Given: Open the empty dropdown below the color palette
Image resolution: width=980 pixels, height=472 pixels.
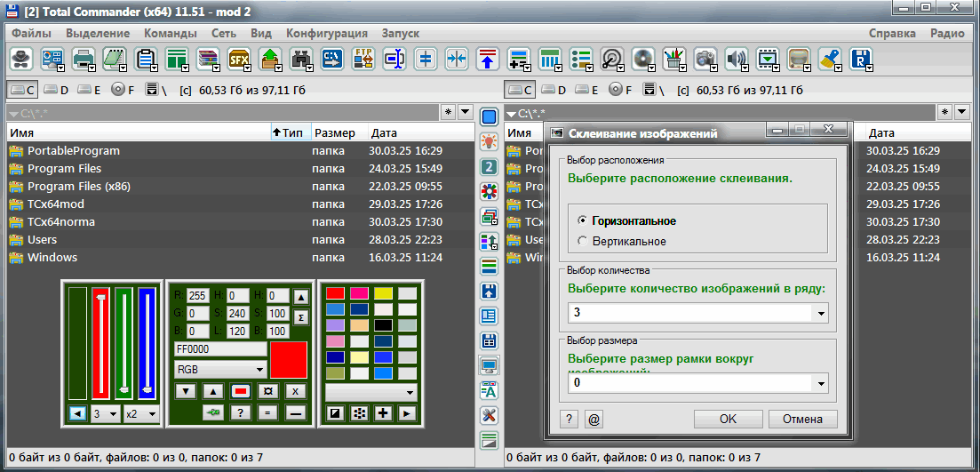Looking at the screenshot, I should (371, 393).
